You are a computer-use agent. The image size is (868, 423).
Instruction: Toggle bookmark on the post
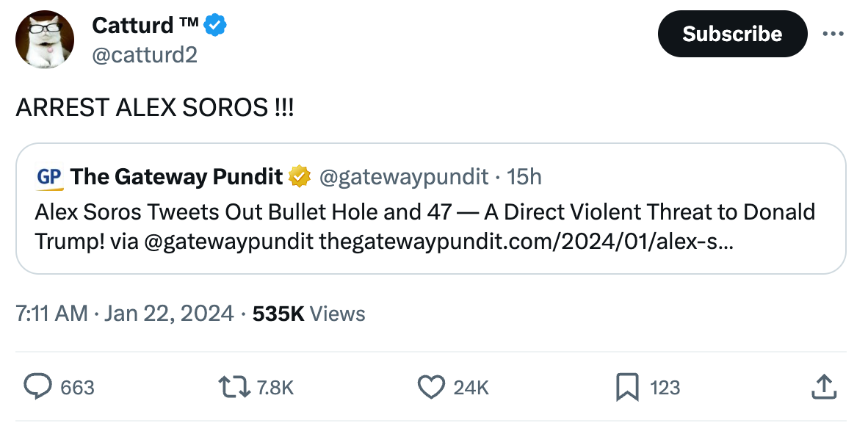coord(628,387)
